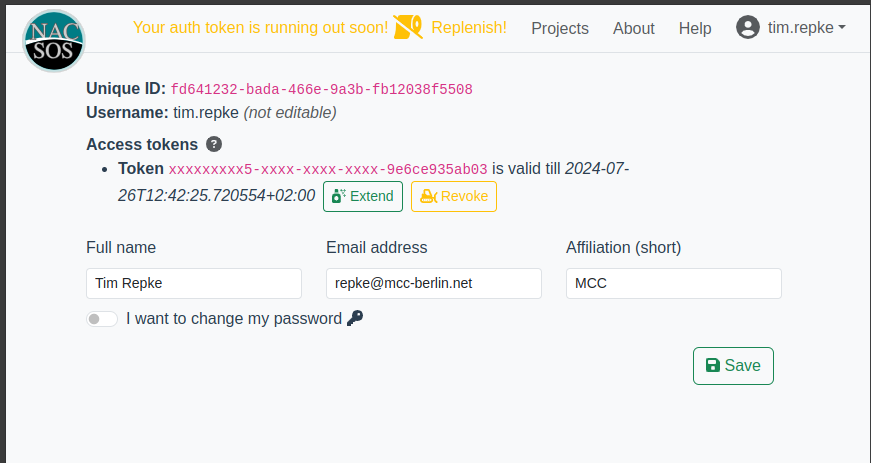This screenshot has width=871, height=463.
Task: Click the floppy disk icon in Save
Action: click(x=713, y=366)
